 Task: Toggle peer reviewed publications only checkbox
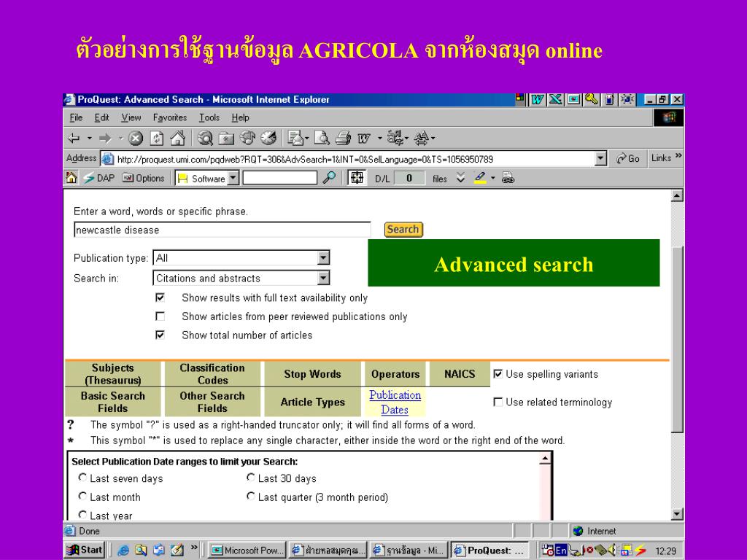pyautogui.click(x=160, y=316)
